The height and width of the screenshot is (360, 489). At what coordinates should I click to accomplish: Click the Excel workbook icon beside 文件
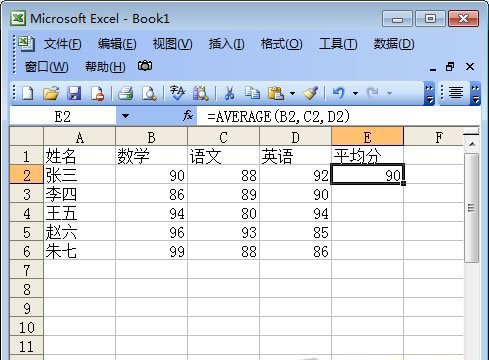26,44
